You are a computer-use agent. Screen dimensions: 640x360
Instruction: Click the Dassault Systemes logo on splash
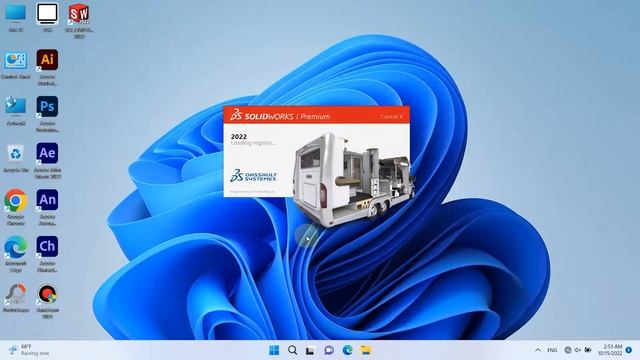(253, 176)
